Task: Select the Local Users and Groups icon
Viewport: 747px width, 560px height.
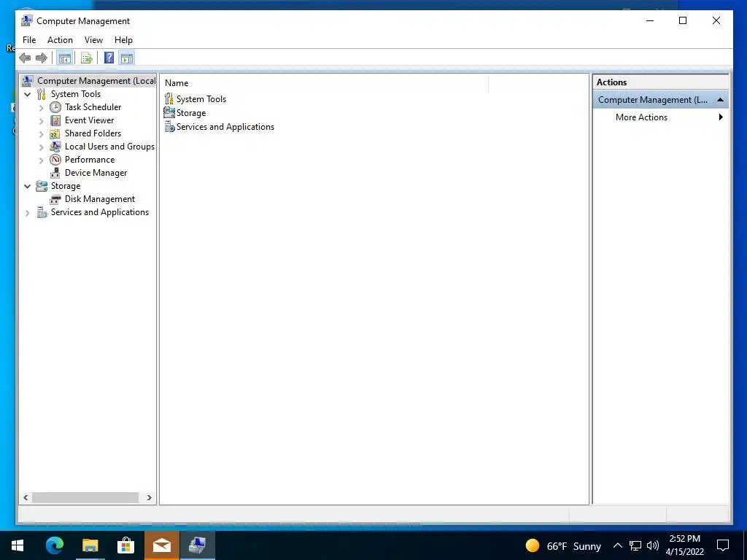Action: point(55,147)
